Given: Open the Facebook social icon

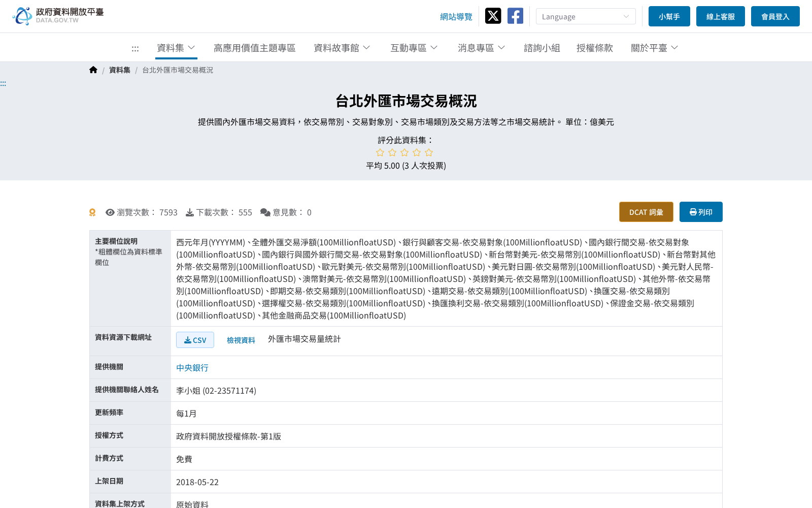Looking at the screenshot, I should coord(515,16).
